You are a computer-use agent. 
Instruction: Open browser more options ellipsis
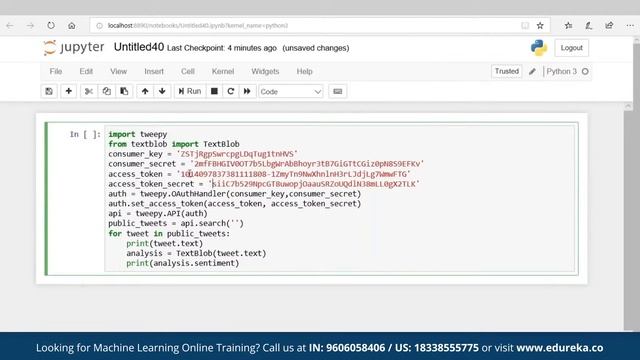point(630,26)
